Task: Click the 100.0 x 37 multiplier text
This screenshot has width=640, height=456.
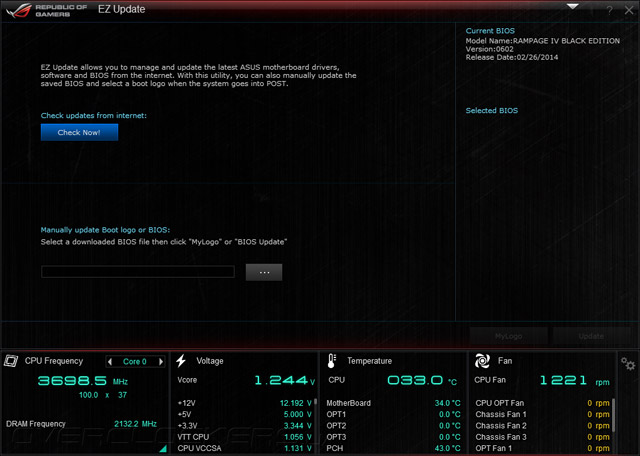Action: pyautogui.click(x=103, y=395)
